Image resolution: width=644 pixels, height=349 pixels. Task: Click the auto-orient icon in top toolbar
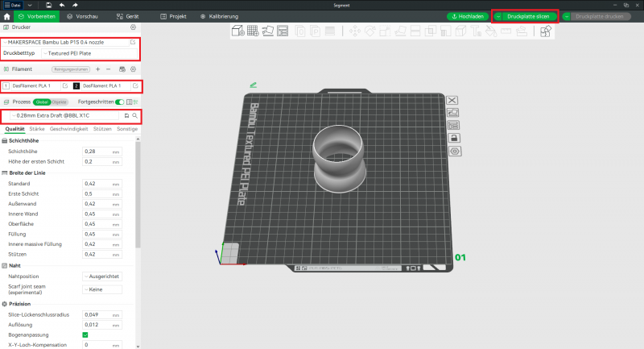pos(269,31)
